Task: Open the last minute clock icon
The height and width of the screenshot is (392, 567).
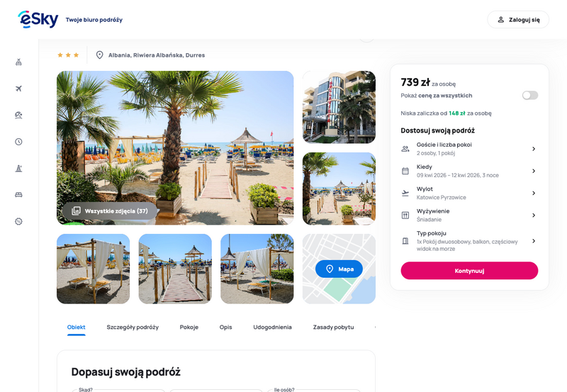Action: [19, 142]
